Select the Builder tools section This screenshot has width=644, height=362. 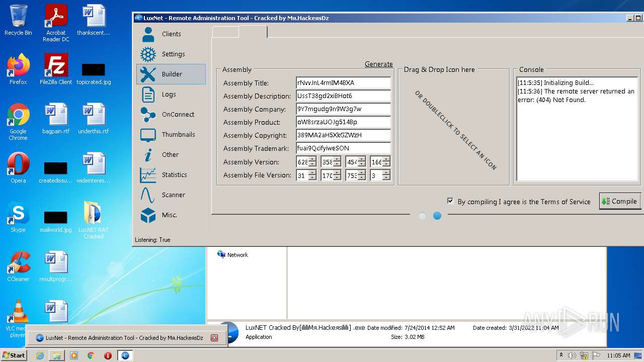tap(171, 74)
